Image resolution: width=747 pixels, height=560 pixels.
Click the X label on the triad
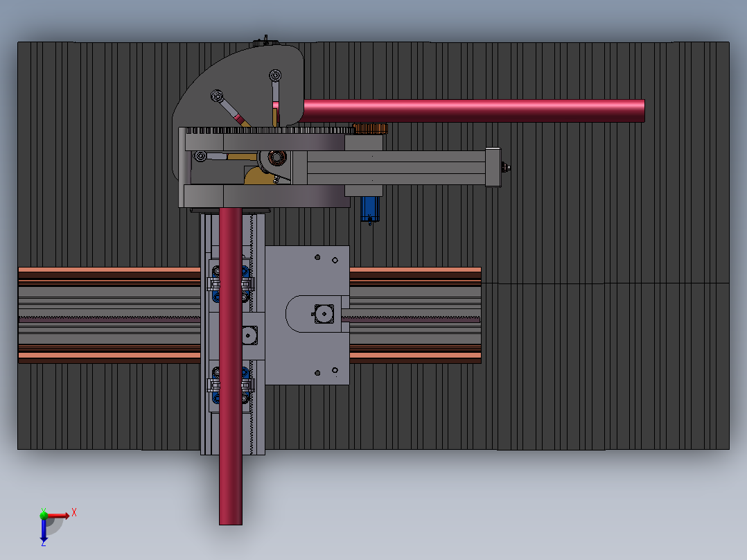(74, 513)
